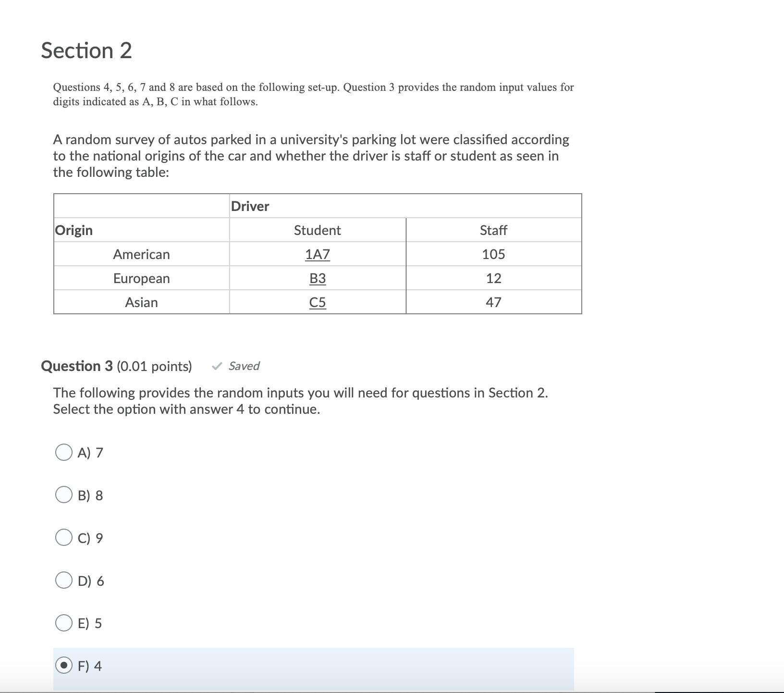Click the Saved checkmark icon
This screenshot has width=784, height=693.
pyautogui.click(x=217, y=366)
